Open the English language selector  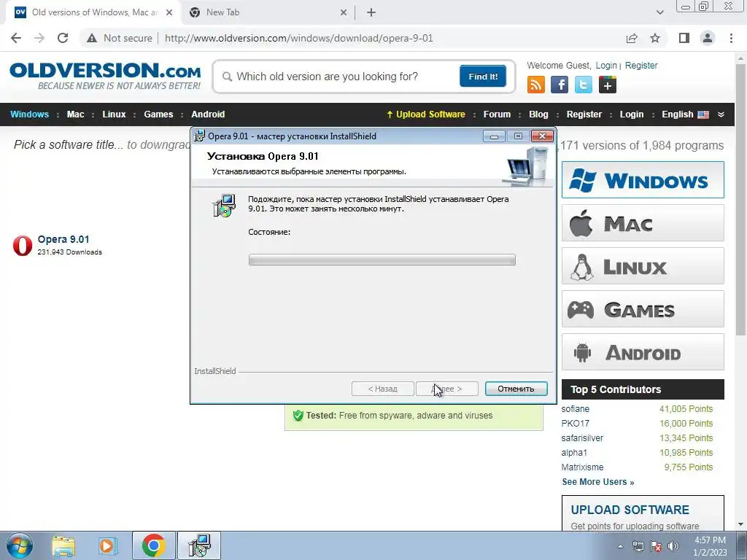(685, 114)
